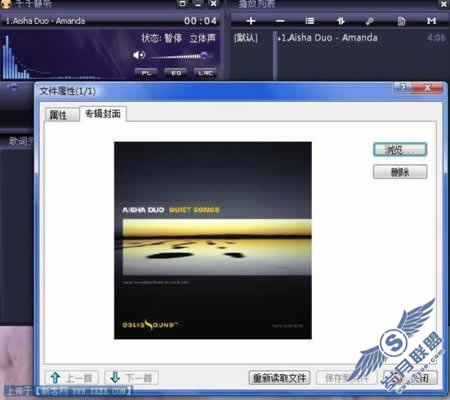Click the search/find icon in playlist toolbar
The height and width of the screenshot is (400, 450).
(x=369, y=21)
